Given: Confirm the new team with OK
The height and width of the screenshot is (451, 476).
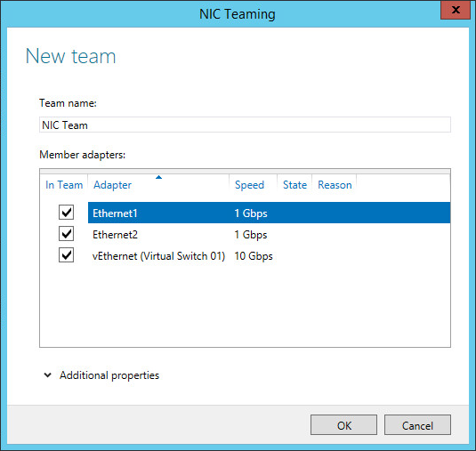Looking at the screenshot, I should pyautogui.click(x=343, y=425).
